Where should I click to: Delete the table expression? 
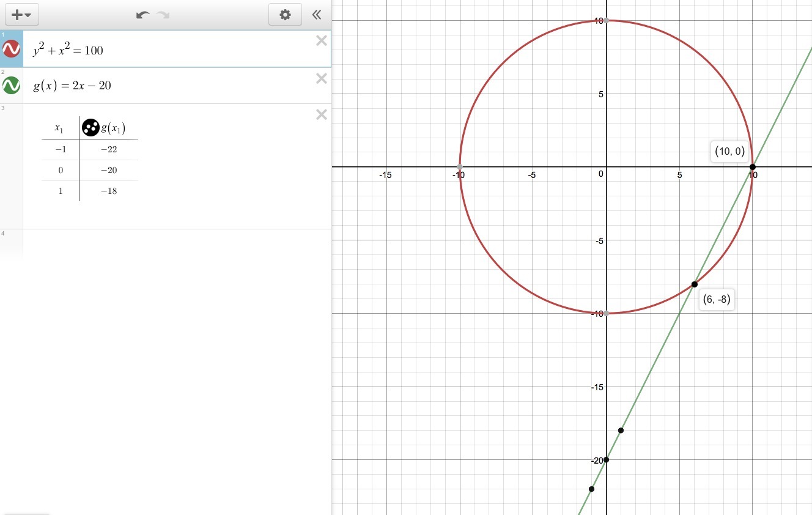(x=321, y=114)
